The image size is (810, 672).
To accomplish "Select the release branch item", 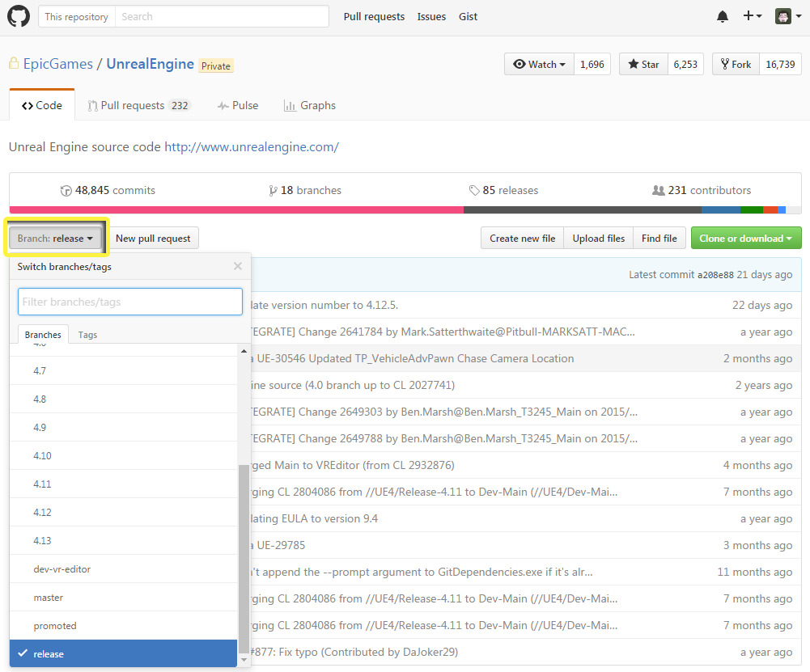I will tap(49, 654).
